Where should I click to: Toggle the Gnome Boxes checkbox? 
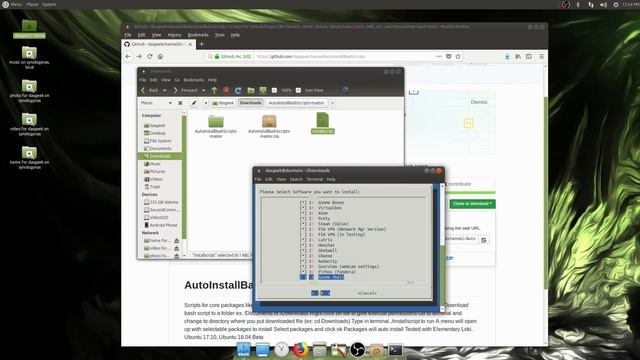(x=303, y=203)
